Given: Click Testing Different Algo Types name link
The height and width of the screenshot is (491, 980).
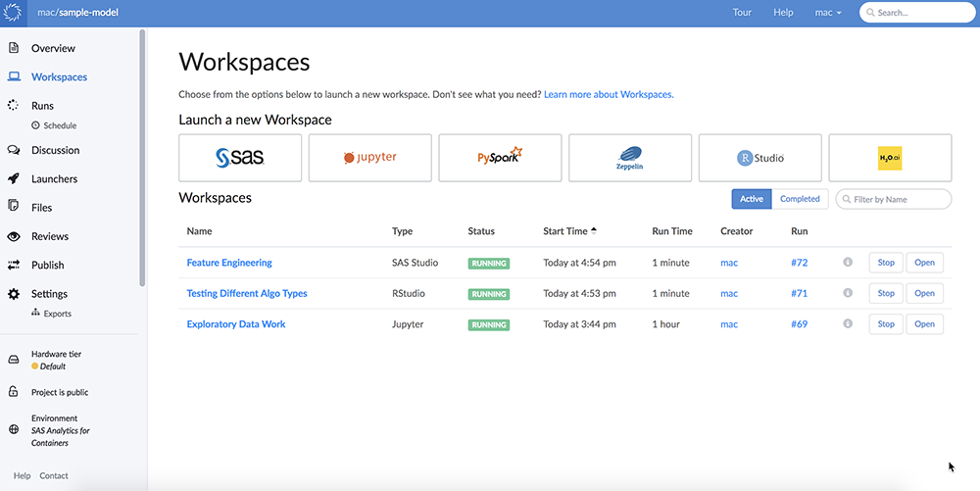Looking at the screenshot, I should [x=247, y=293].
